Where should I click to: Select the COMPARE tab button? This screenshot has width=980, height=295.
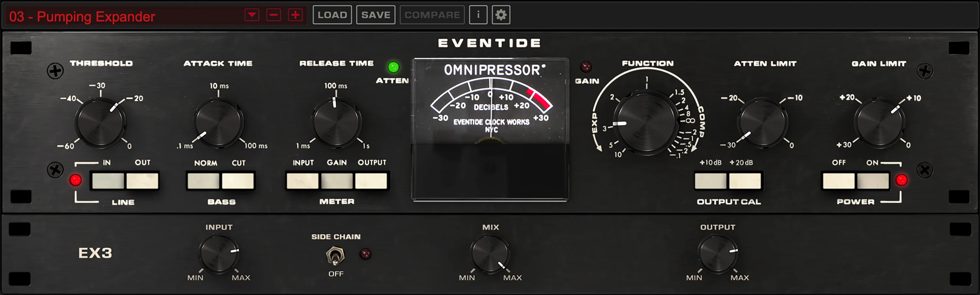tap(432, 15)
